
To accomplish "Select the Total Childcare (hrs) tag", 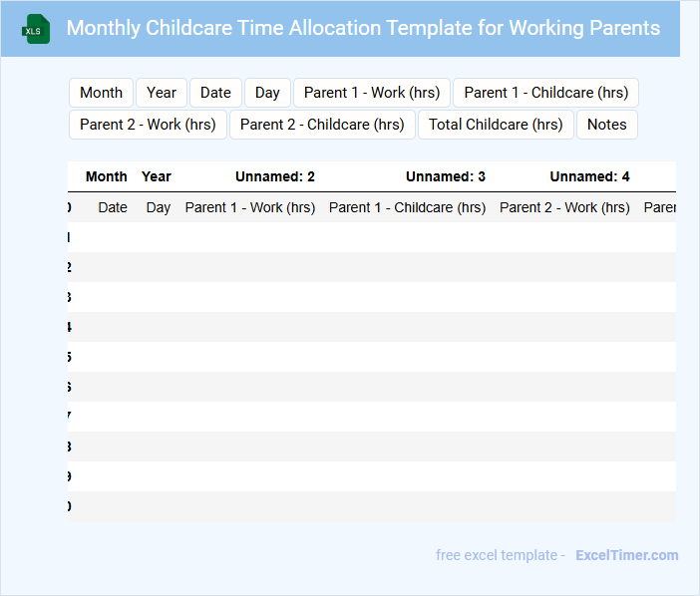I will click(x=496, y=125).
